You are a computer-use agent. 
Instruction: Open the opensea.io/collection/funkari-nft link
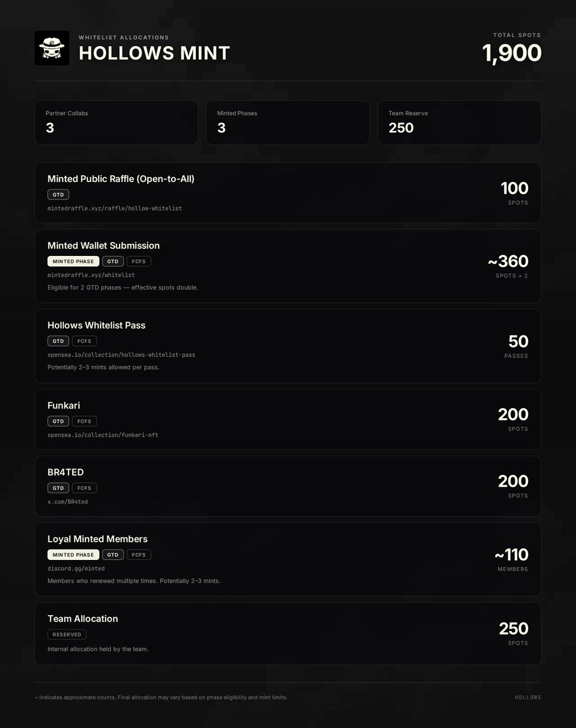tap(103, 435)
